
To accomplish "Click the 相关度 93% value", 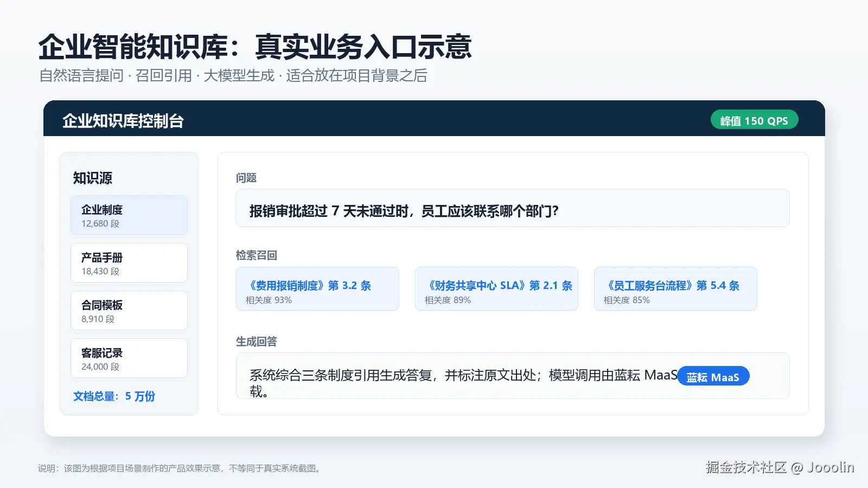I will pyautogui.click(x=269, y=300).
